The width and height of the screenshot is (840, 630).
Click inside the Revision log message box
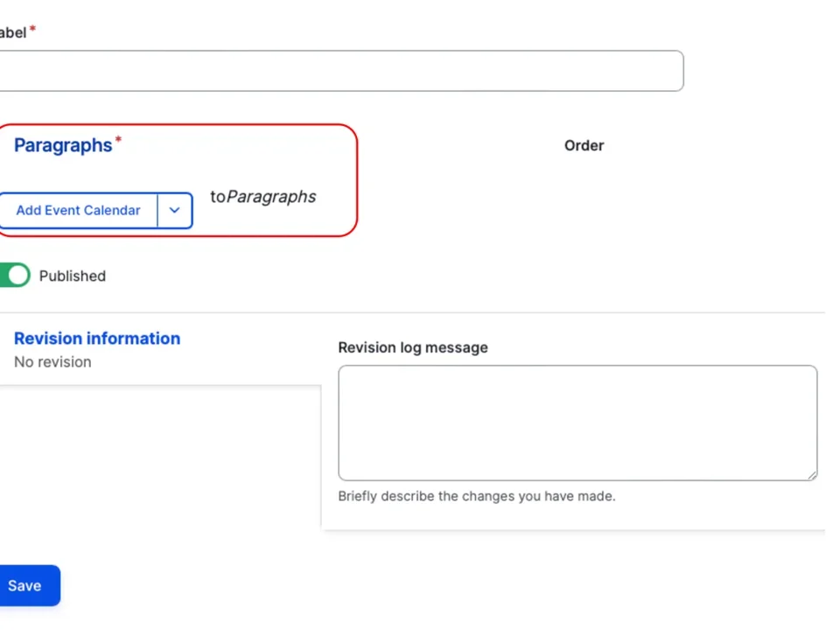click(x=577, y=423)
